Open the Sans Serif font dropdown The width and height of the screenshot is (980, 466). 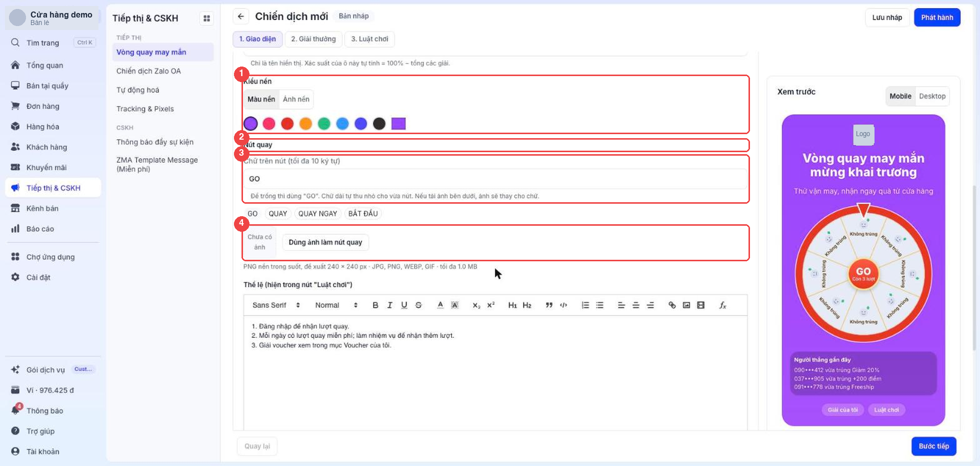pos(276,305)
